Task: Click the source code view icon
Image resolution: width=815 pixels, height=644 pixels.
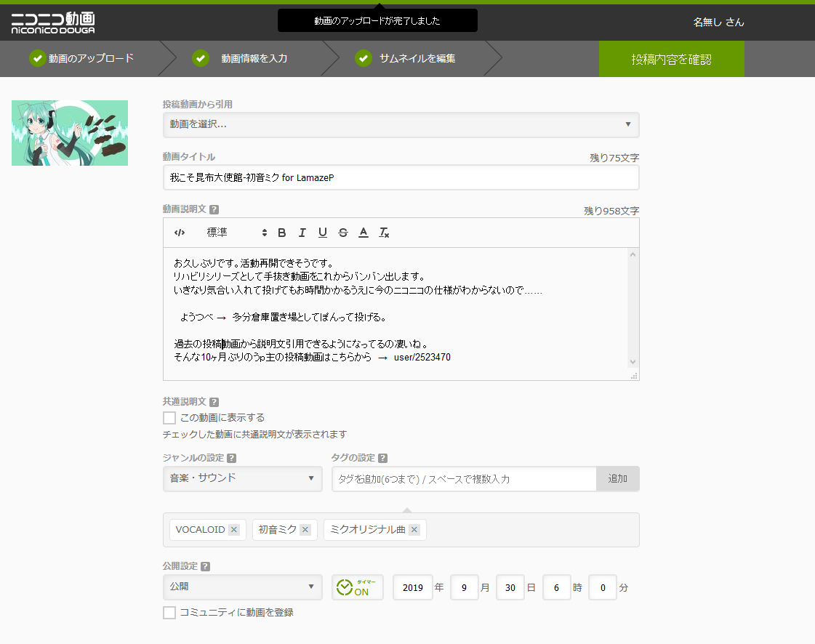Action: tap(180, 233)
